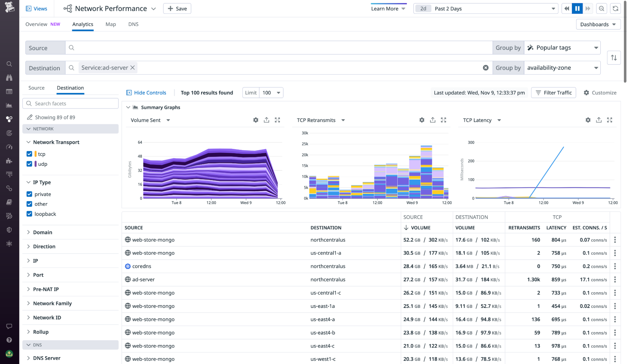Click the zoom out time range icon

[601, 8]
